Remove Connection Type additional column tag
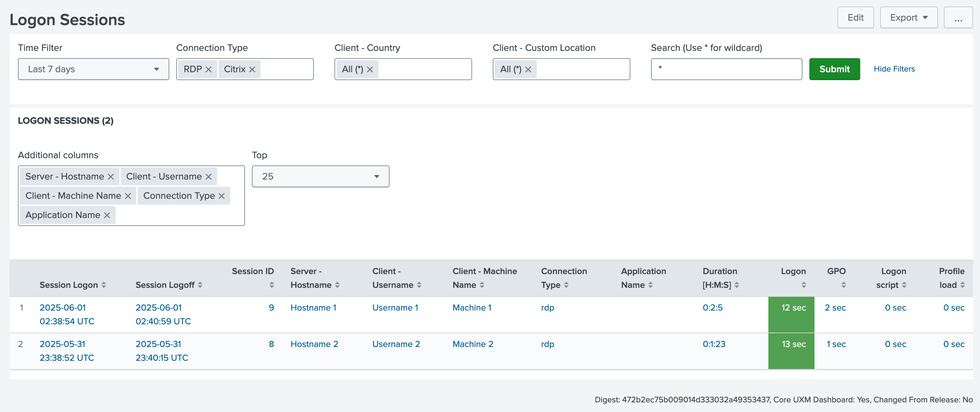The image size is (980, 412). [x=222, y=196]
